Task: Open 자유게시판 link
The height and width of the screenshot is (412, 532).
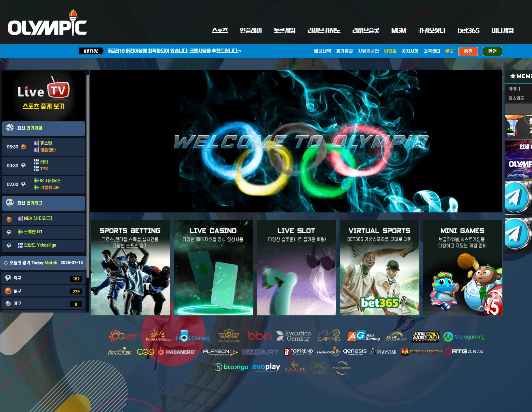Action: [368, 51]
